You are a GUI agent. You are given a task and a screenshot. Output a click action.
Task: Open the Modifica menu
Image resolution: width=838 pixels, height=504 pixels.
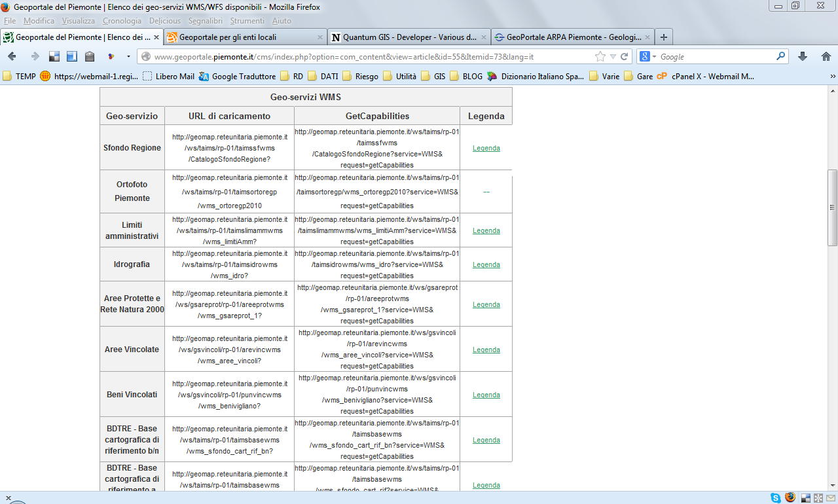point(39,21)
